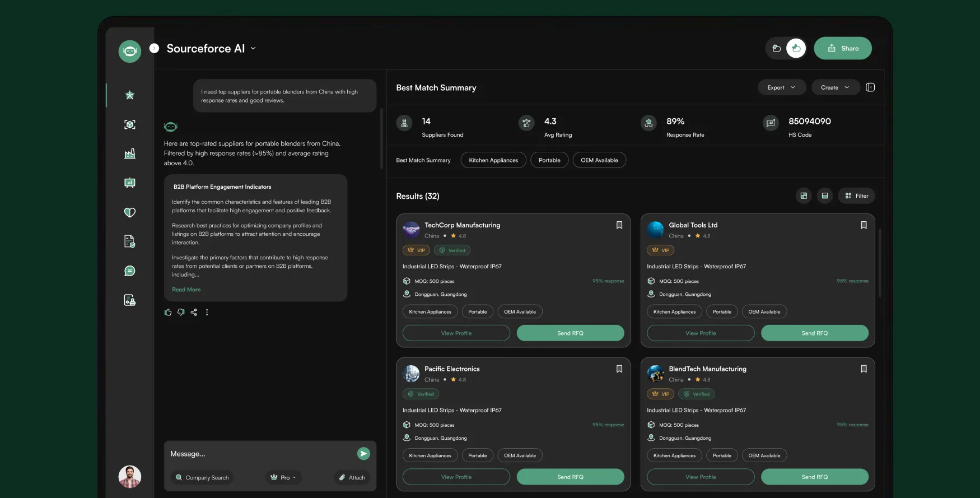Viewport: 980px width, 498px height.
Task: Click the Share button
Action: coord(843,48)
